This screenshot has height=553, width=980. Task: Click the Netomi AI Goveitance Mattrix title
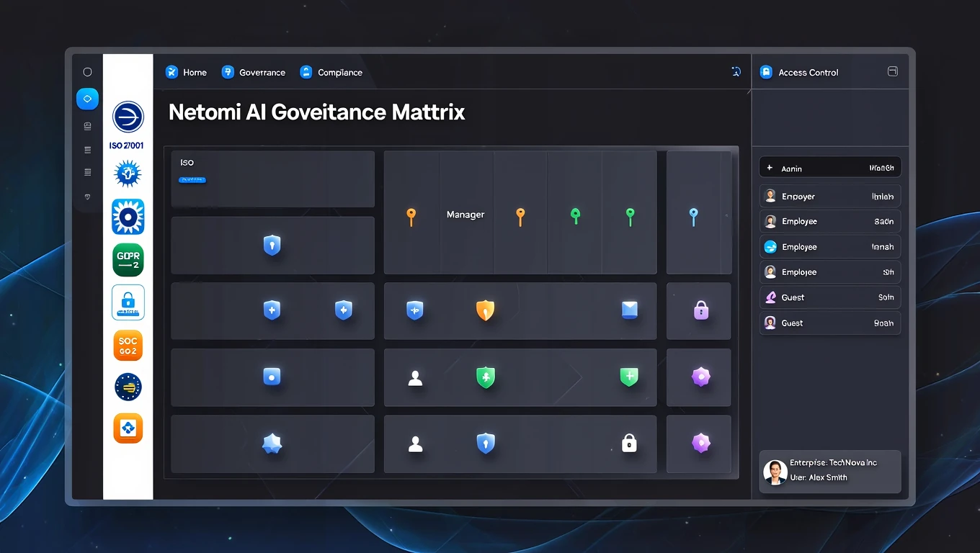coord(316,112)
